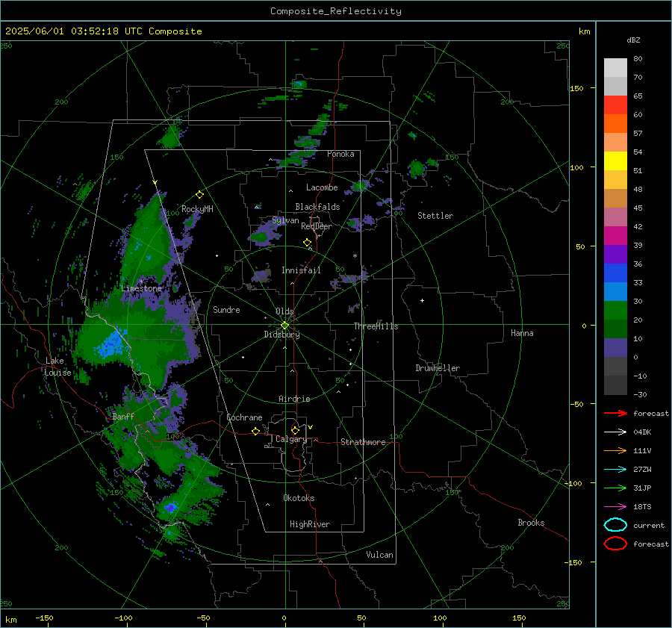The width and height of the screenshot is (672, 628).
Task: Click the Vulcan city label
Action: pos(379,555)
